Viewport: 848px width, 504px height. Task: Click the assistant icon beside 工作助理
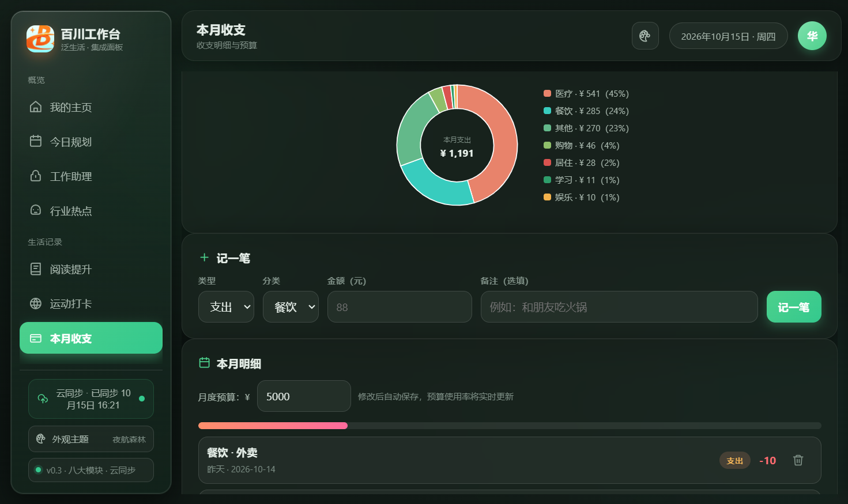point(36,176)
